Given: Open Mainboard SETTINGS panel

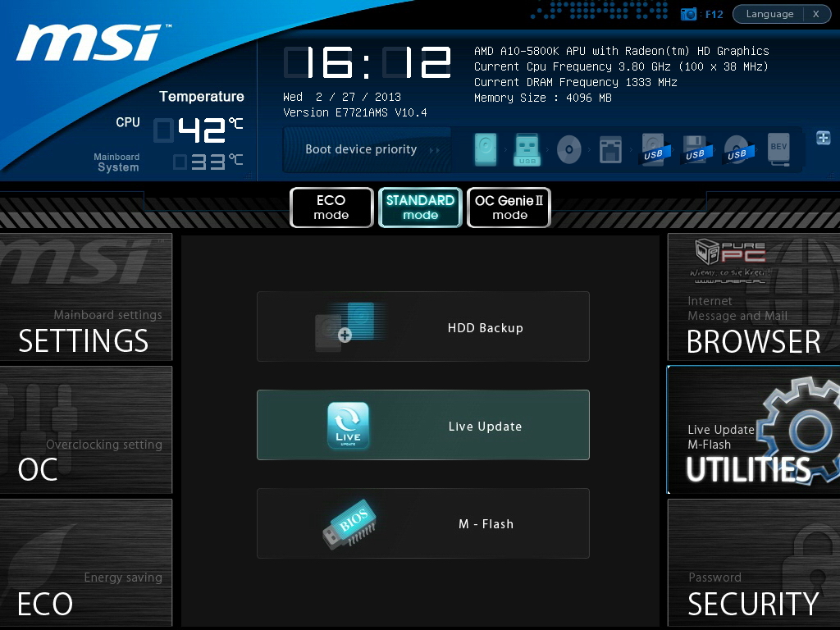Looking at the screenshot, I should 85,297.
